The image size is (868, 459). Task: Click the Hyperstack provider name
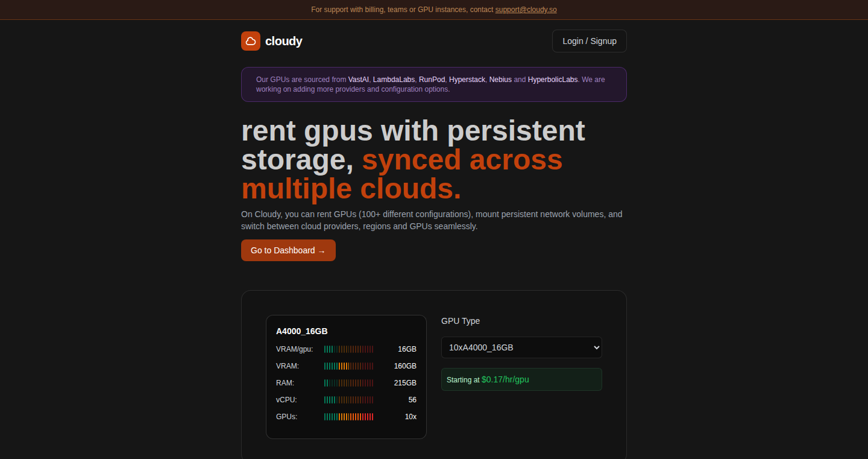click(467, 80)
